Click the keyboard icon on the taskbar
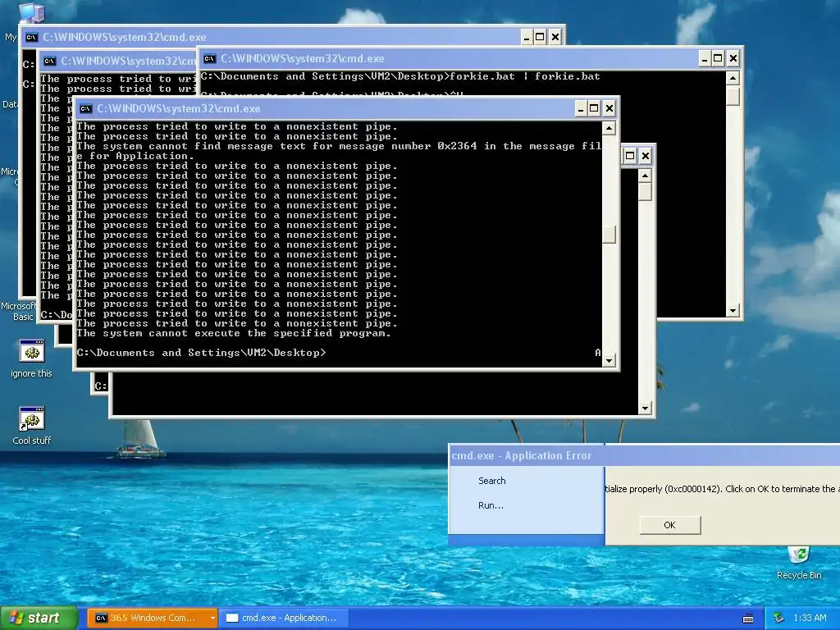Image resolution: width=840 pixels, height=630 pixels. click(748, 619)
